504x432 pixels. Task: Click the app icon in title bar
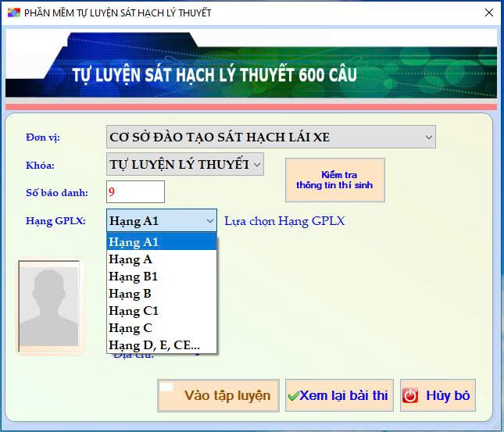click(13, 12)
